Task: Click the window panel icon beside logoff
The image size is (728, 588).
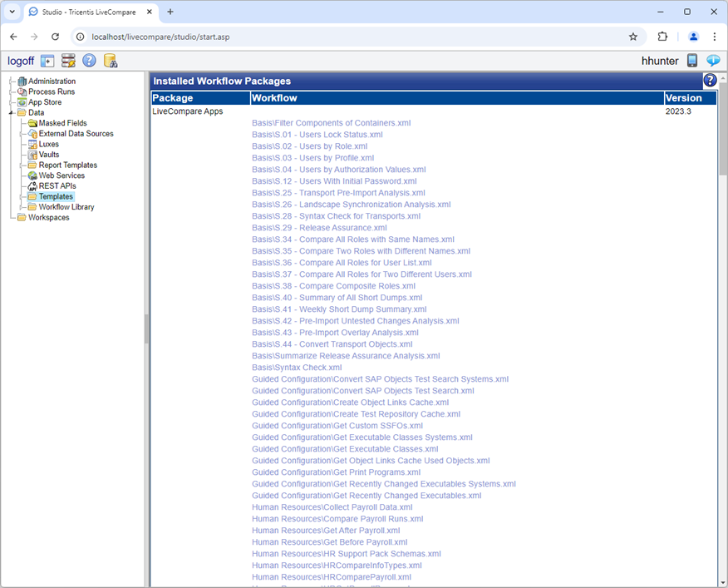Action: [48, 60]
